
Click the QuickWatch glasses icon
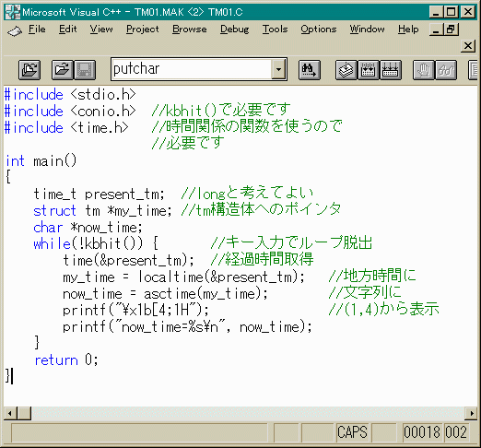(446, 70)
